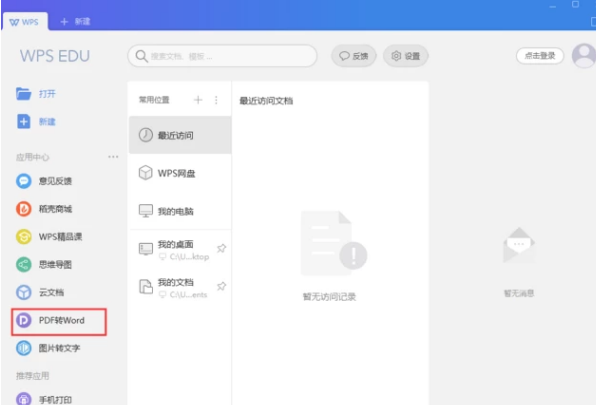Screen dimensions: 596x405
Task: Switch to the WPS home tab
Action: tap(25, 22)
